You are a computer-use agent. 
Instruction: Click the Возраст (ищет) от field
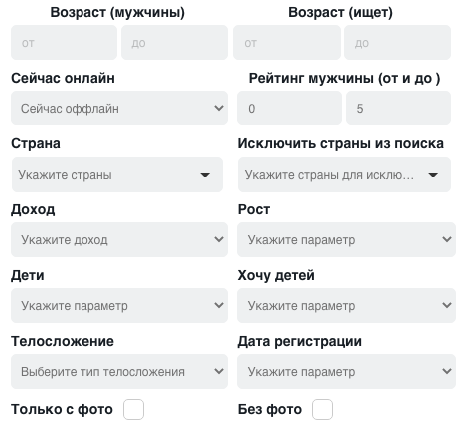[287, 43]
